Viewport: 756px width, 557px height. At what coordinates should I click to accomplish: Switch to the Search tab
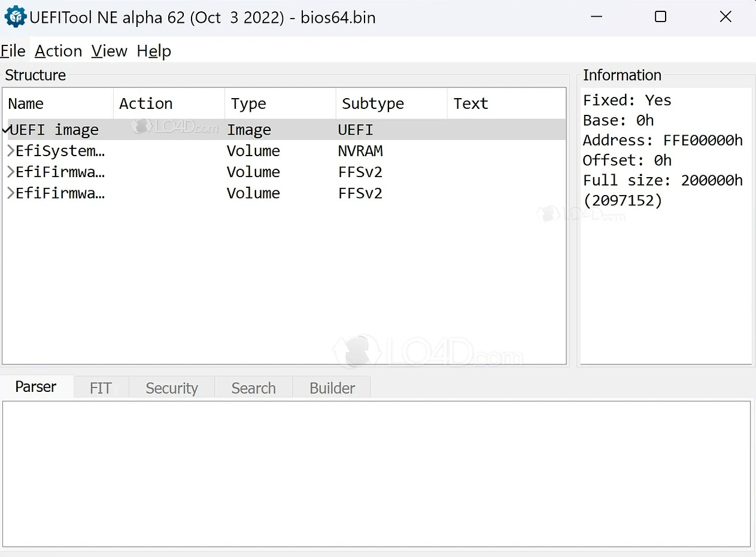(x=253, y=388)
